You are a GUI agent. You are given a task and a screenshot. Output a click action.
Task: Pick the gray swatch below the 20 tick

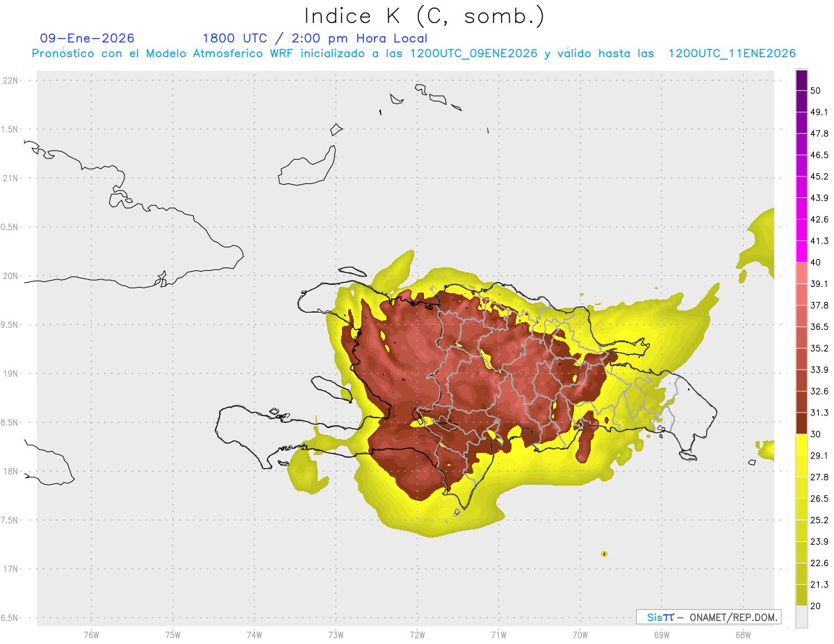tap(801, 617)
